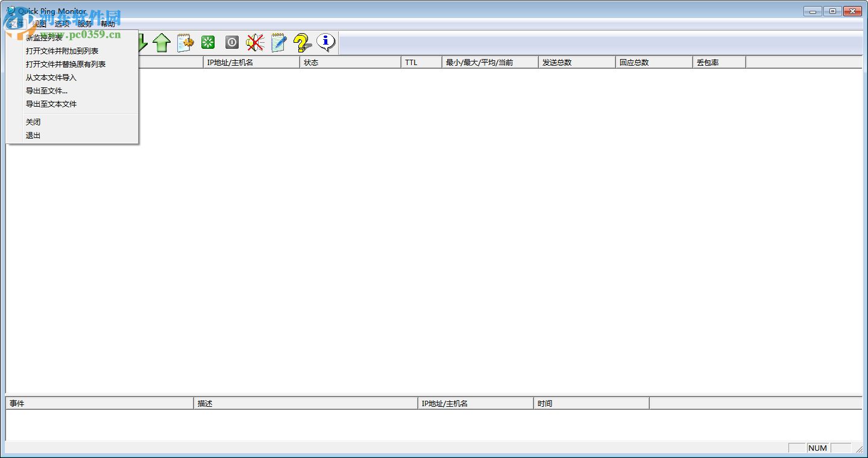
Task: Click the NUM status bar indicator
Action: 817,448
